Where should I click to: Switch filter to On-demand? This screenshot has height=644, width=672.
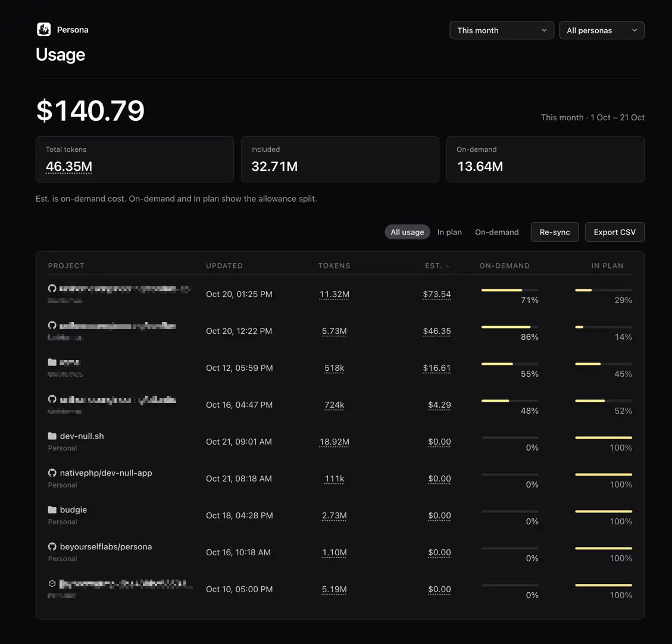pyautogui.click(x=497, y=232)
